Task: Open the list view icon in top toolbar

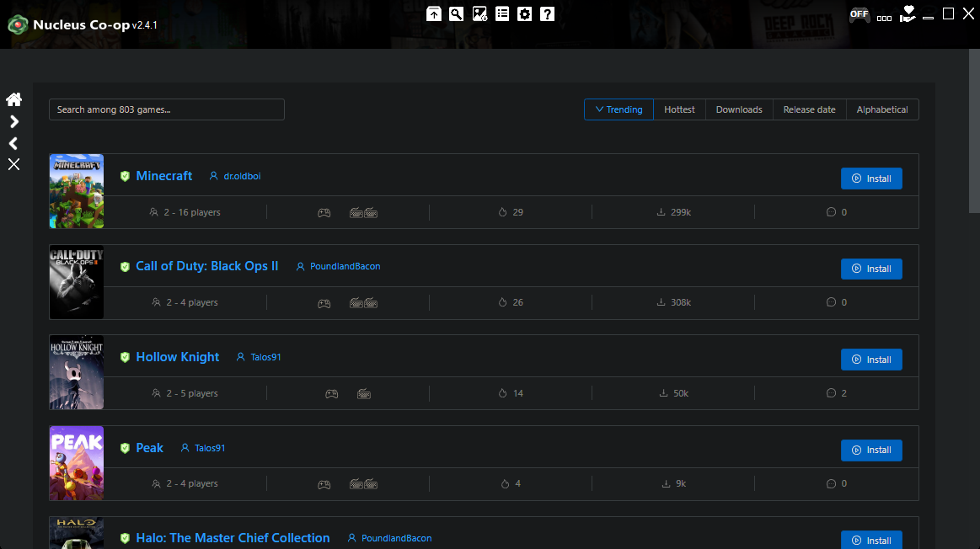Action: [x=502, y=13]
